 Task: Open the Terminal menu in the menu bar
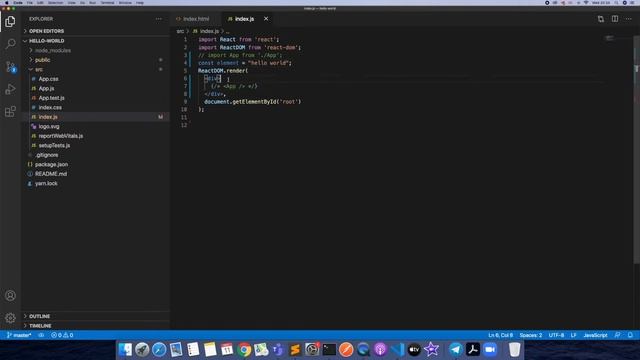[107, 2]
